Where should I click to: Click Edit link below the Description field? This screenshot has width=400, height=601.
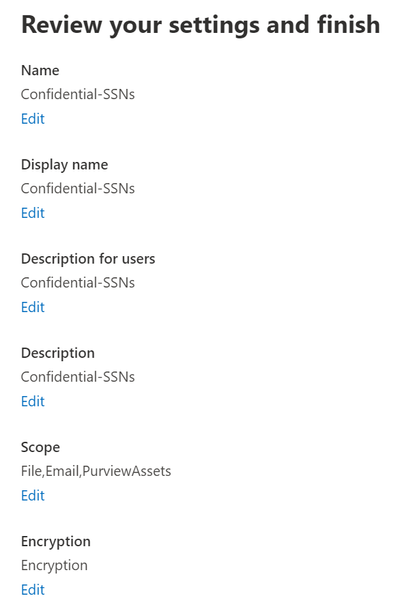(x=33, y=402)
